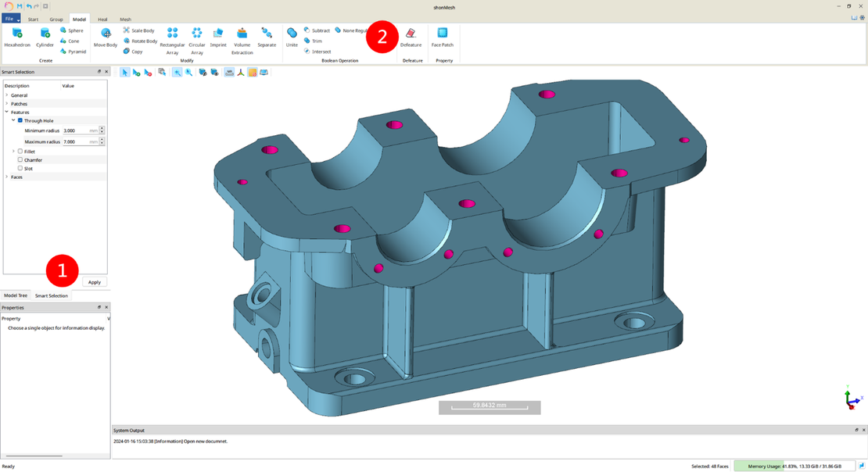The width and height of the screenshot is (868, 472).
Task: Select the Face Patch tool
Action: pyautogui.click(x=442, y=36)
